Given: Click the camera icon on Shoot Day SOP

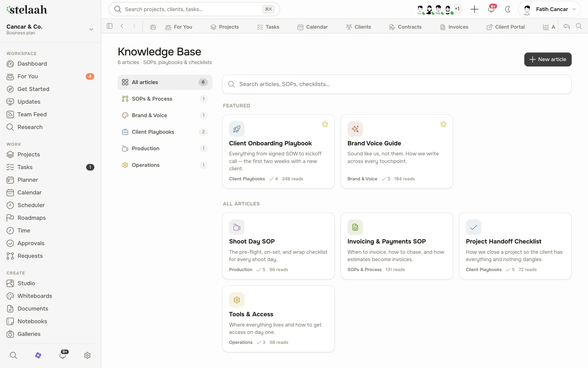Looking at the screenshot, I should [237, 227].
